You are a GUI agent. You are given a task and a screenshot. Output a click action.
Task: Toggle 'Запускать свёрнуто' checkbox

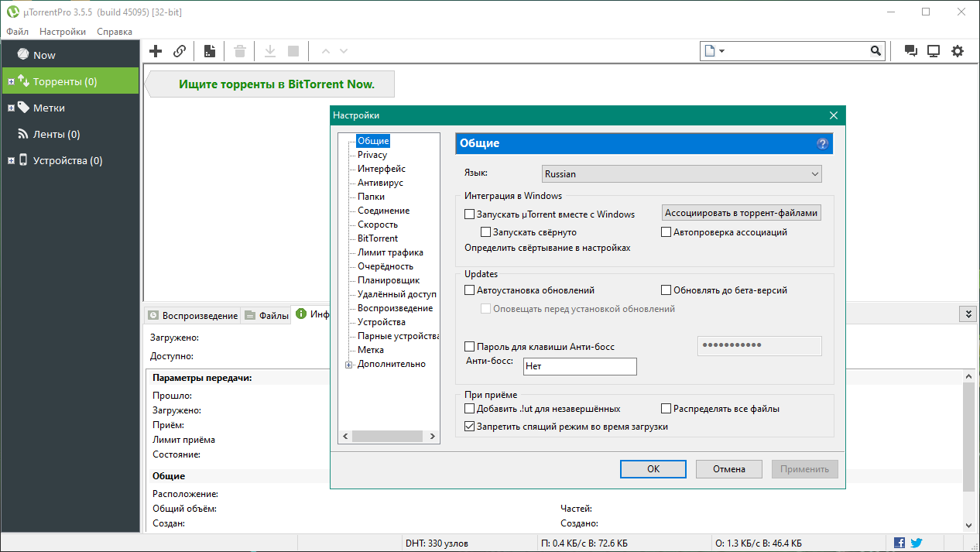pos(486,232)
